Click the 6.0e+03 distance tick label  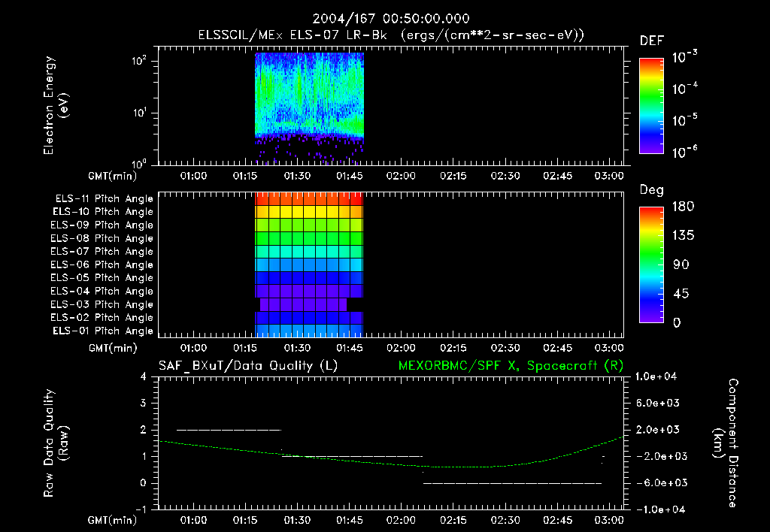657,403
